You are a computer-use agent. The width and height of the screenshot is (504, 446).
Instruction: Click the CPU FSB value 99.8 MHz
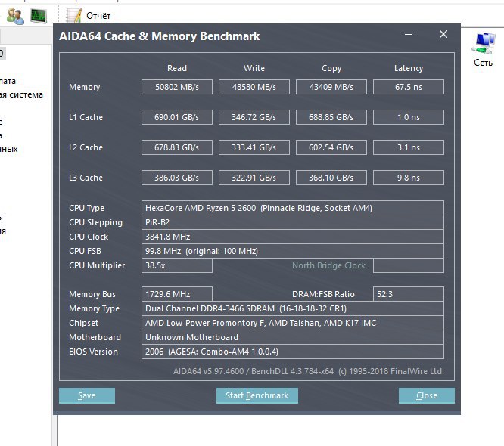[293, 251]
